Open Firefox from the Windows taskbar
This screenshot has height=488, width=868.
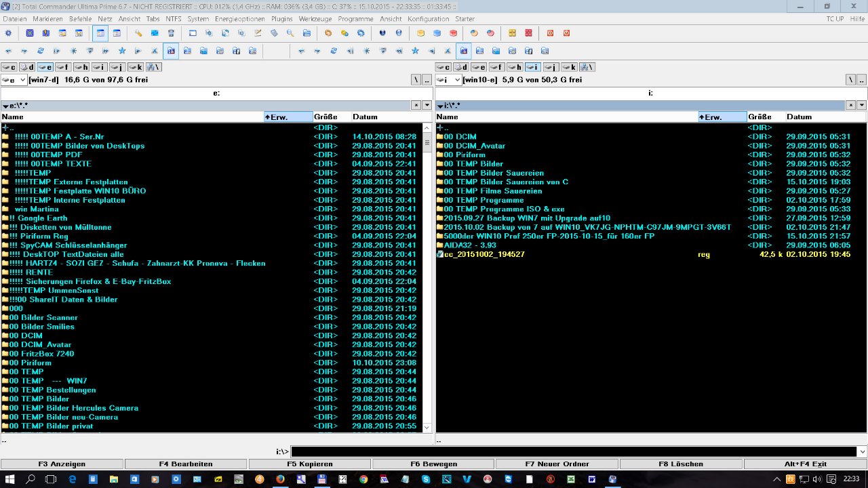click(279, 479)
